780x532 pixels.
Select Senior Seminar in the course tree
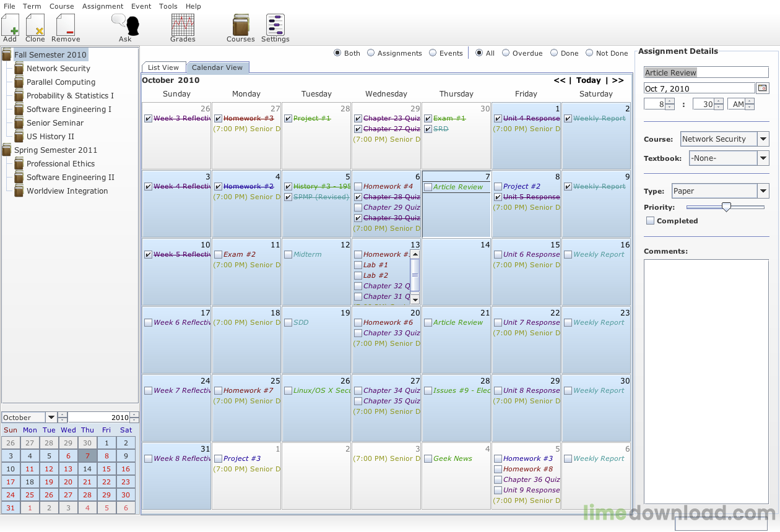pyautogui.click(x=55, y=122)
